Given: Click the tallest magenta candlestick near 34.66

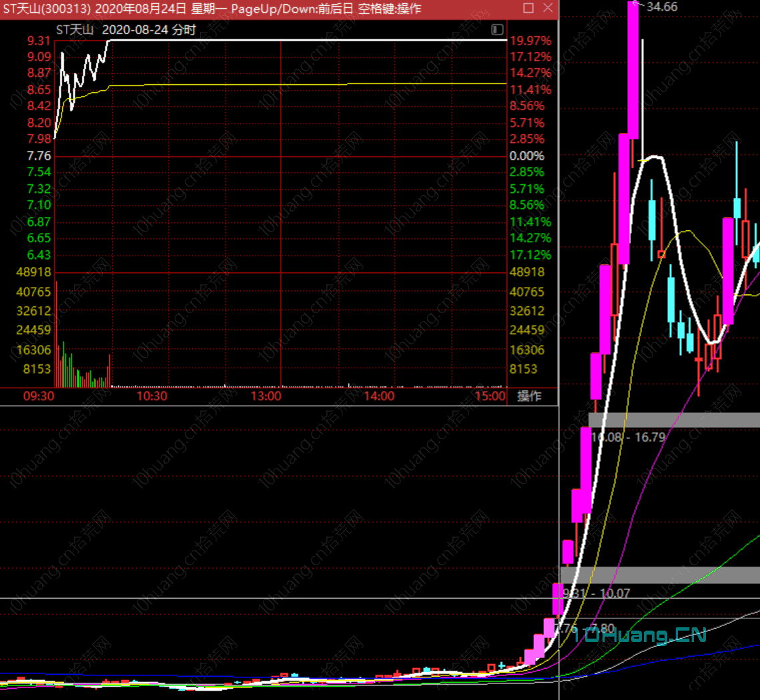Looking at the screenshot, I should pos(633,70).
